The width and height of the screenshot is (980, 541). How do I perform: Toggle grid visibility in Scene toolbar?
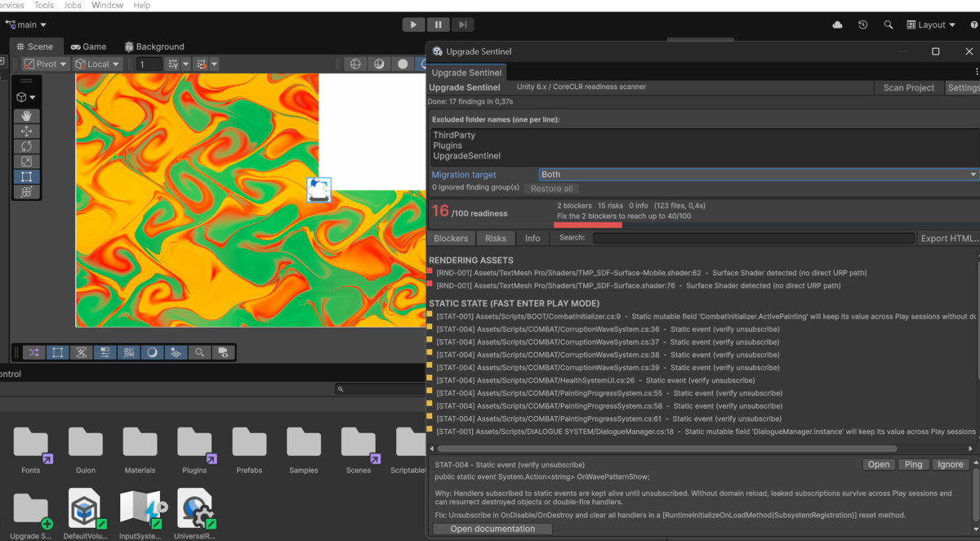point(172,64)
